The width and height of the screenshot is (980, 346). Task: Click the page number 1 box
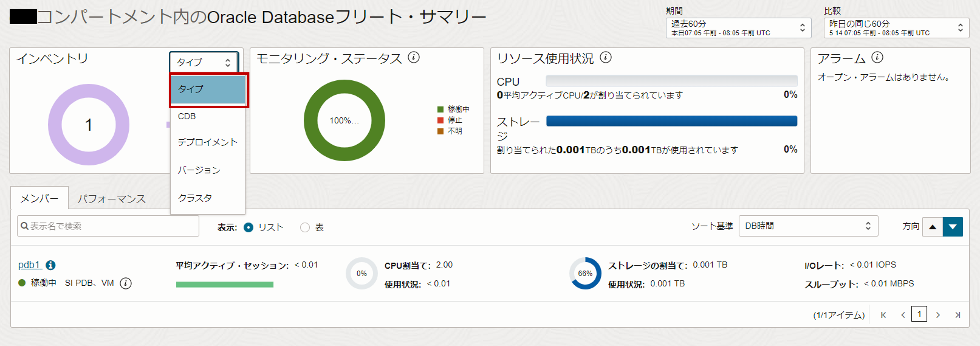pos(919,314)
